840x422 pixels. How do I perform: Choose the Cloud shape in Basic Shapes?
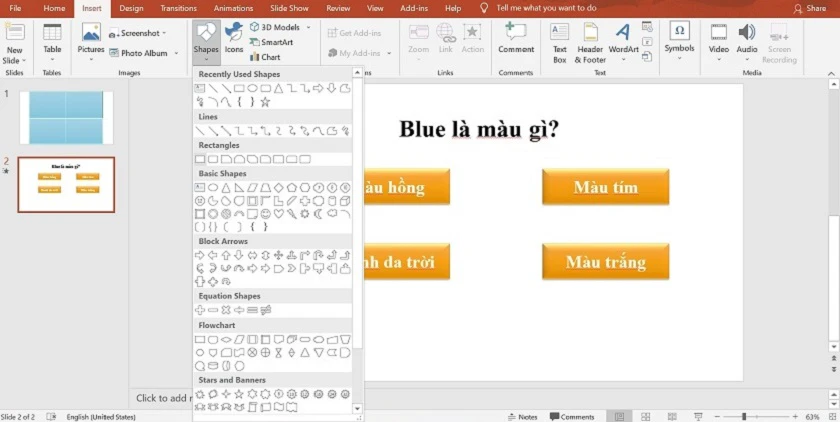pyautogui.click(x=332, y=214)
